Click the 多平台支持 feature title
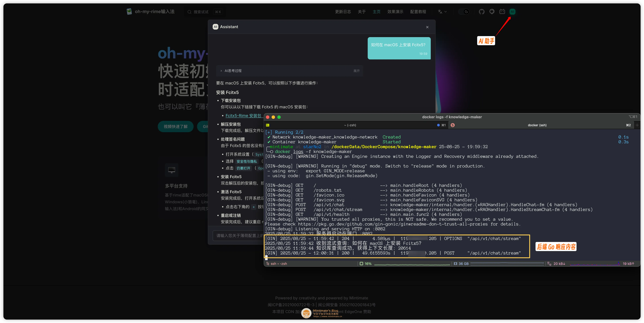 (176, 186)
